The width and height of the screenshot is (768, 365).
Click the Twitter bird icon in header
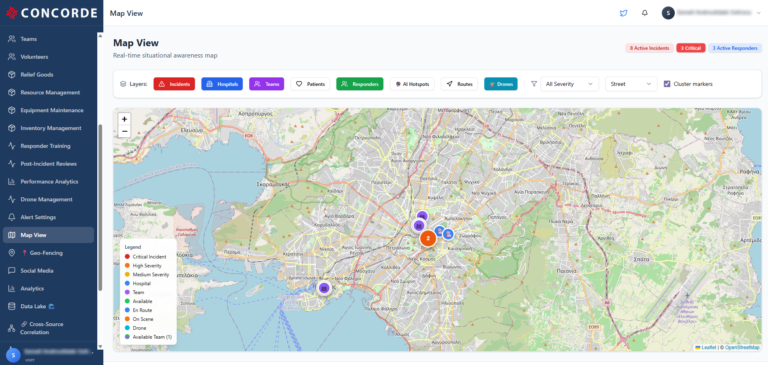click(623, 13)
